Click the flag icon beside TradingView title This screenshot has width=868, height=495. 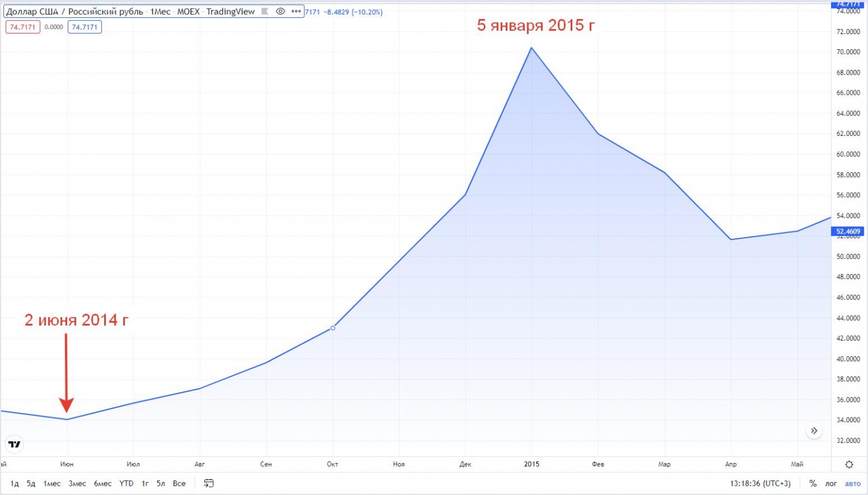click(265, 12)
